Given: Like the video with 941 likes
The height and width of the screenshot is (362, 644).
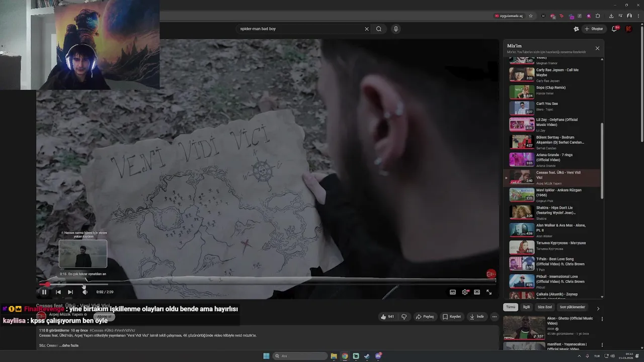Looking at the screenshot, I should 387,317.
